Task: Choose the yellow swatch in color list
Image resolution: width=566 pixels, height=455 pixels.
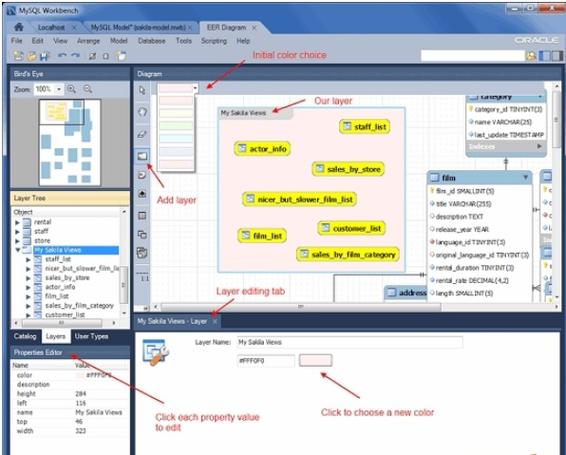Action: (x=176, y=113)
